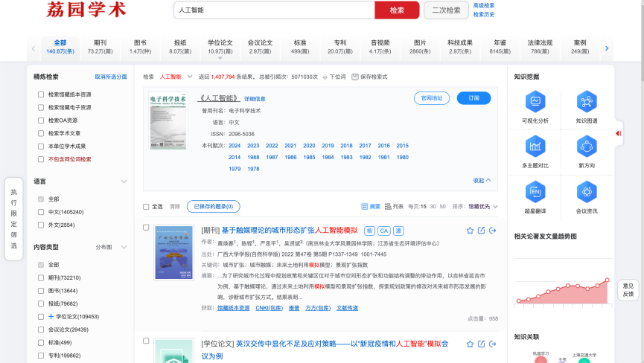Click the 二次检索 button
Screen dimensions: 644x363
click(x=446, y=10)
